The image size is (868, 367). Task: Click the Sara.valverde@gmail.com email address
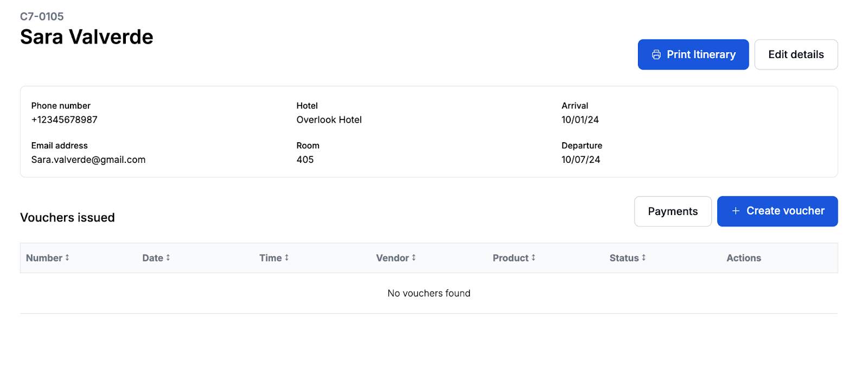[88, 160]
